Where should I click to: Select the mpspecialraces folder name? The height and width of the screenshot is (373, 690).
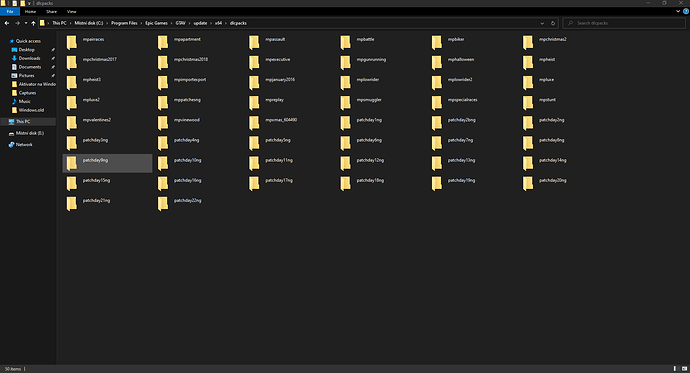[x=462, y=100]
